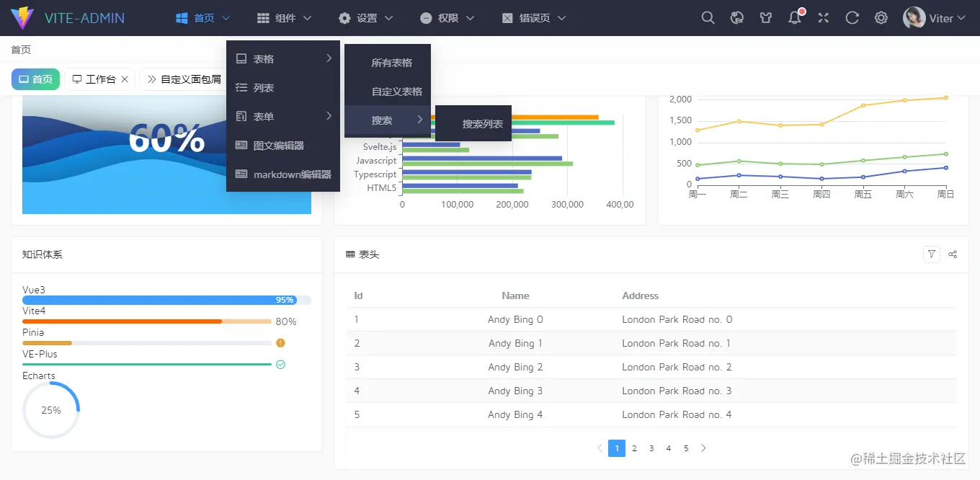This screenshot has width=980, height=480.
Task: Click the table icon beside 表头 title
Action: (350, 254)
